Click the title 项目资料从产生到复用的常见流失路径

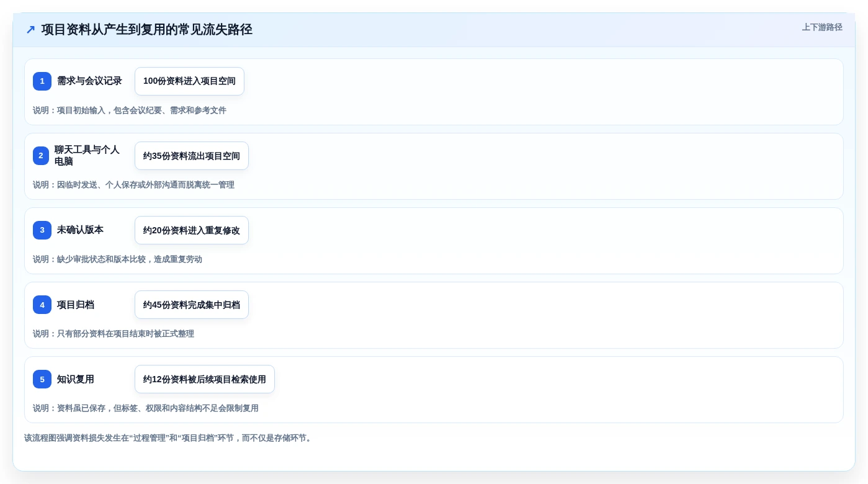[x=146, y=30]
